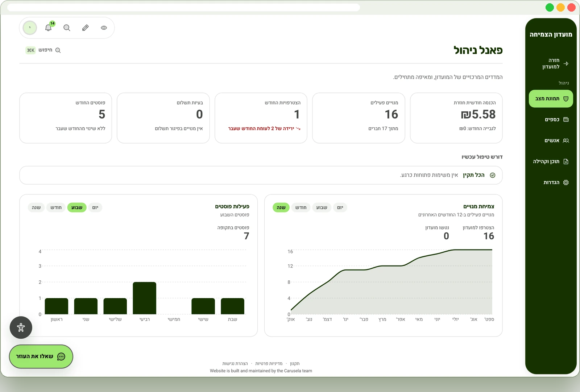580x392 pixels.
Task: Click the הגדרות gear icon in sidebar
Action: tap(566, 182)
